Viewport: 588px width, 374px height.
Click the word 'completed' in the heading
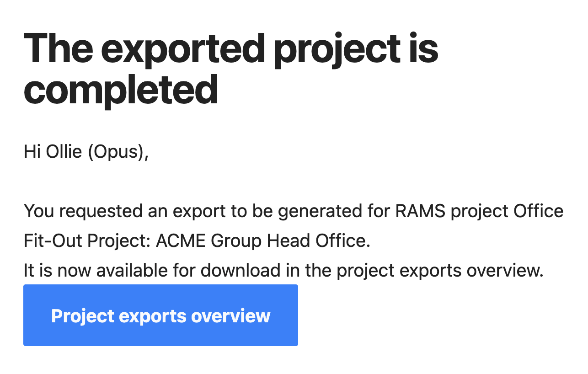coord(121,89)
